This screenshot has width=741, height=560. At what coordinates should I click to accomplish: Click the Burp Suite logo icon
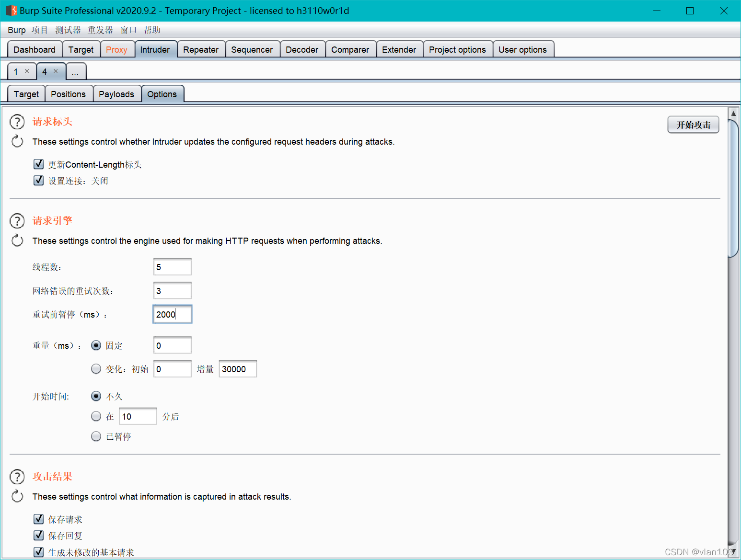(x=11, y=11)
